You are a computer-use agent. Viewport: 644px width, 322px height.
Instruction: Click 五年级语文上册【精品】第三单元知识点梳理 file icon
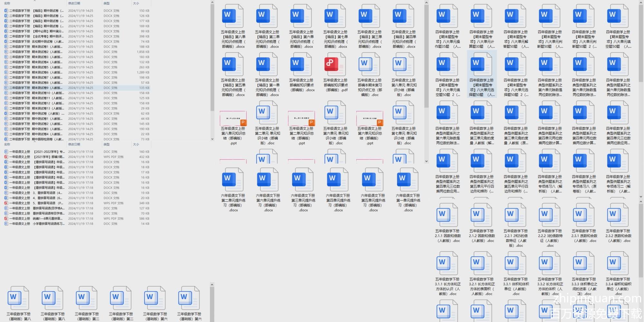(x=369, y=16)
